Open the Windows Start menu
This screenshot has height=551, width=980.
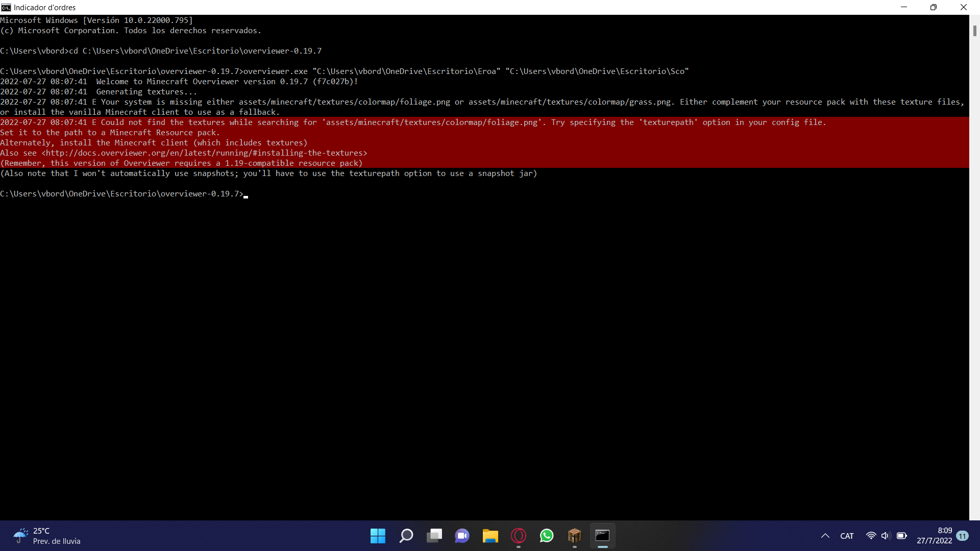click(378, 536)
